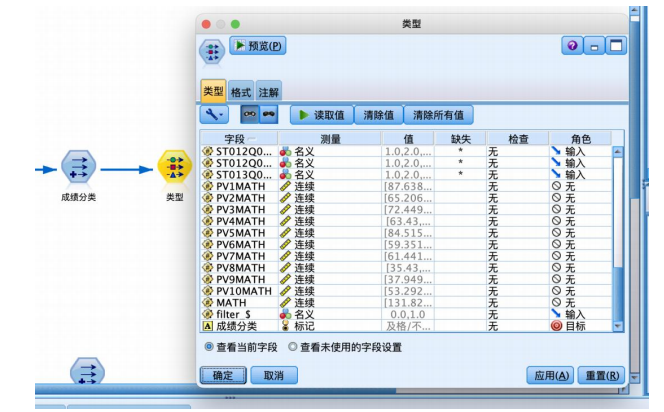Click the 清除值 button

coord(379,115)
